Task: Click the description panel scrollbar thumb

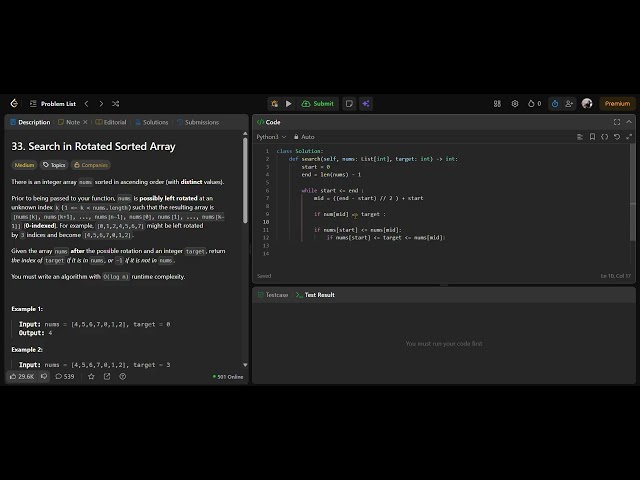Action: [245, 180]
